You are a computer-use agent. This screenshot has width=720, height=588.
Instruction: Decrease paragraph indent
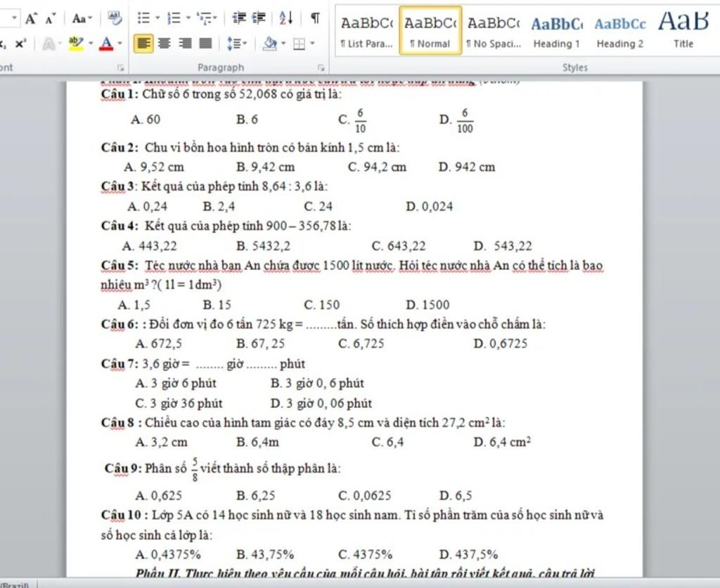239,18
